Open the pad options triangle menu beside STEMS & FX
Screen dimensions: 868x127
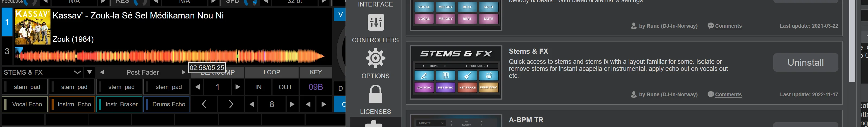point(89,72)
